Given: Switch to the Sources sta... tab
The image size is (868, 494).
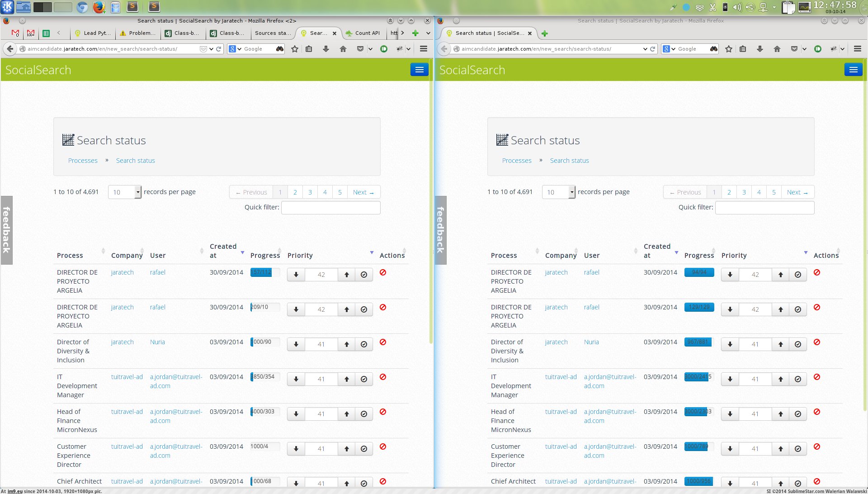Looking at the screenshot, I should click(273, 33).
